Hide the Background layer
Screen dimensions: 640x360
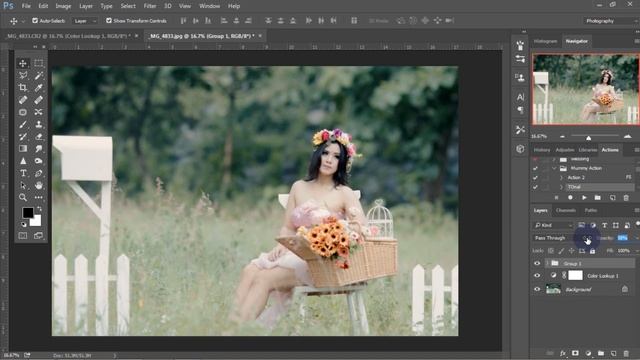coord(537,289)
